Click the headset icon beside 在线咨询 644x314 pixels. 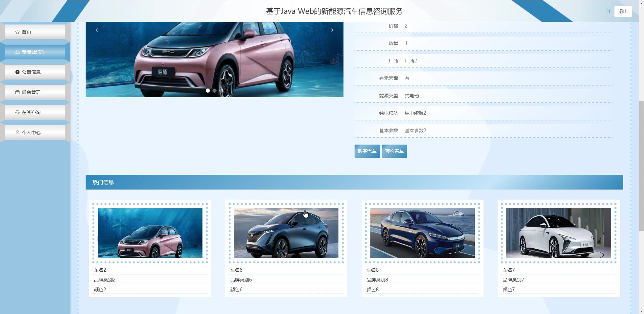click(x=17, y=112)
